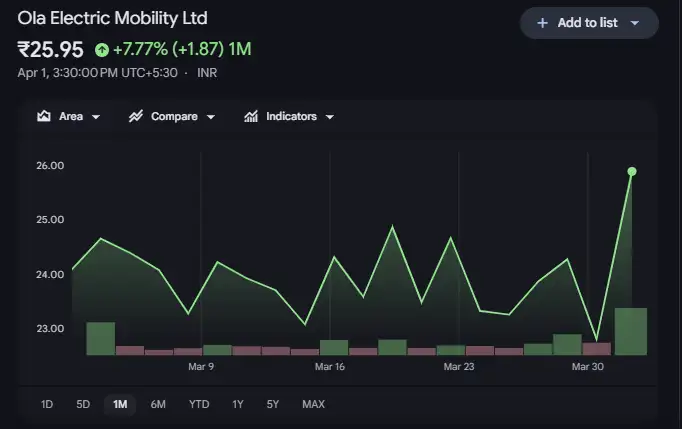Select the 1M time range tab

(120, 404)
